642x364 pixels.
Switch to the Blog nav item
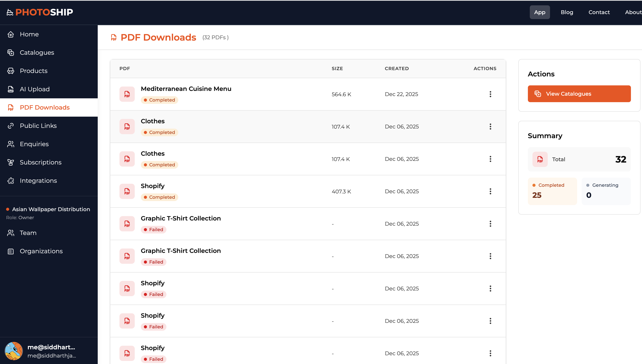click(567, 12)
